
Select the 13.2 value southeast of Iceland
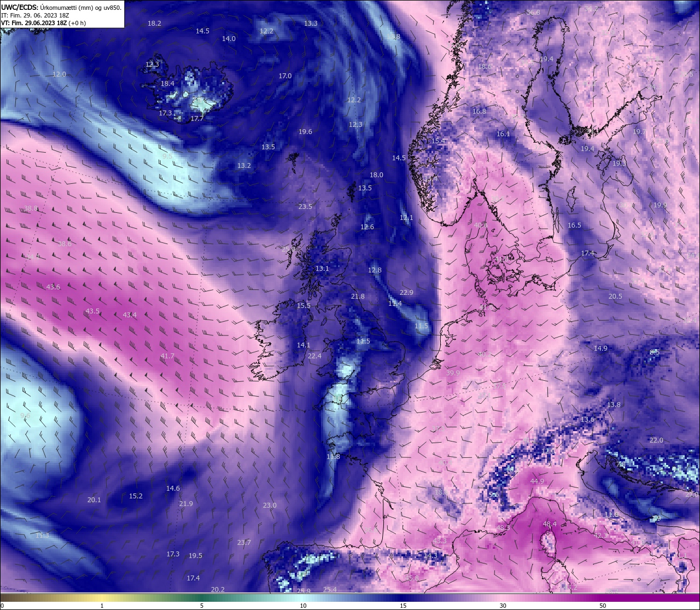pos(244,166)
